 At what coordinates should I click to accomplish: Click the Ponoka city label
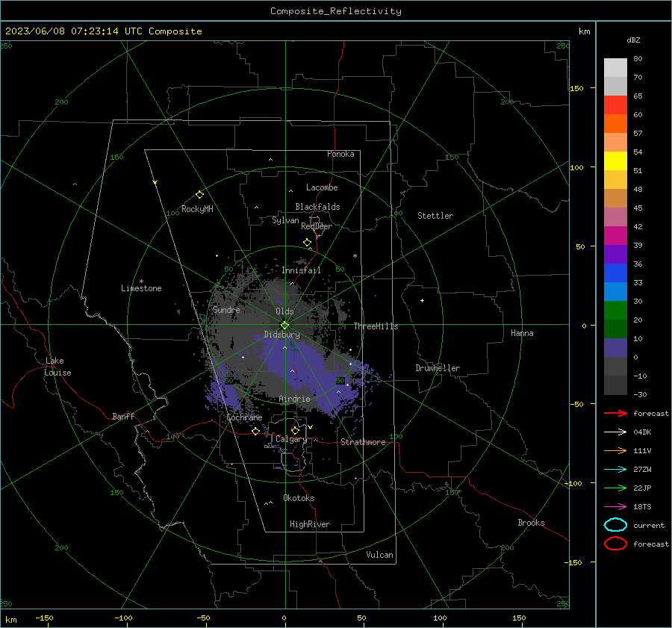(x=340, y=154)
